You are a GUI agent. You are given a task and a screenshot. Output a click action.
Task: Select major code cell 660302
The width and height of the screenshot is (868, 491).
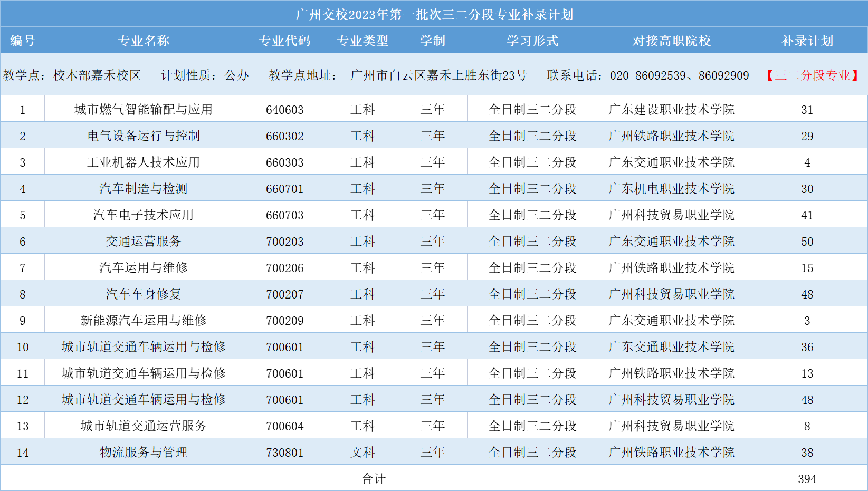point(285,136)
